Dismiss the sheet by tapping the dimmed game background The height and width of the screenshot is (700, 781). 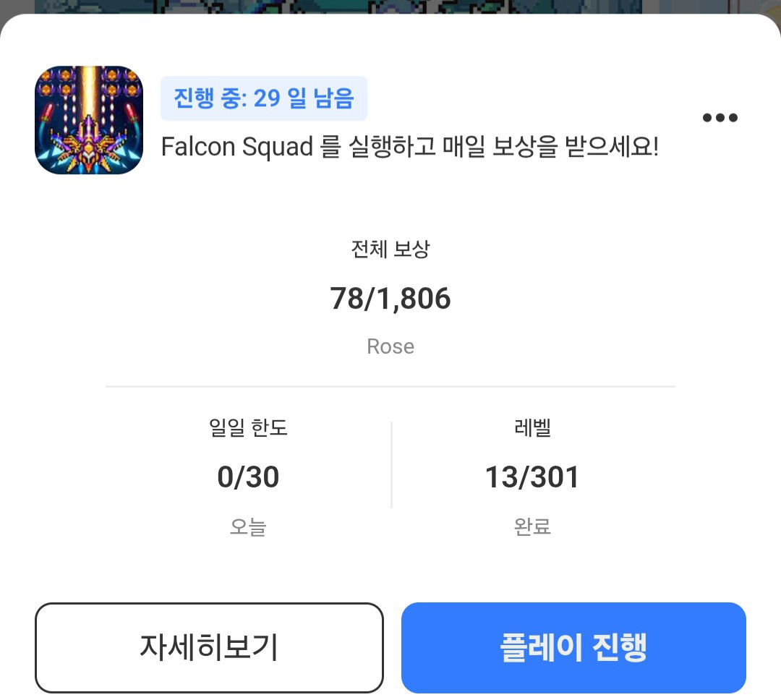tap(390, 6)
